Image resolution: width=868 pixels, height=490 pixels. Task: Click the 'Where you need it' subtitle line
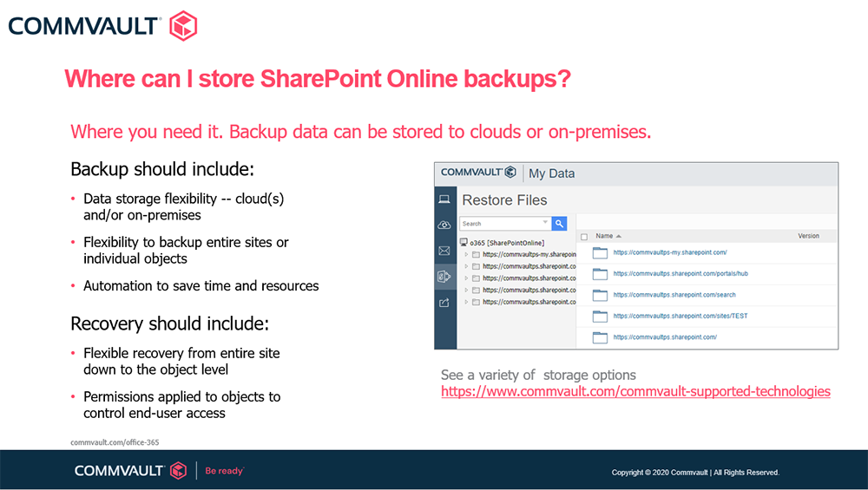[361, 132]
